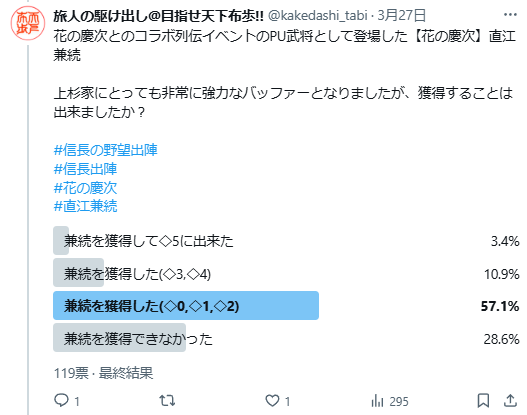Select poll option 兼続を獲得した(◇3,◇4)
527x415 pixels.
286,273
